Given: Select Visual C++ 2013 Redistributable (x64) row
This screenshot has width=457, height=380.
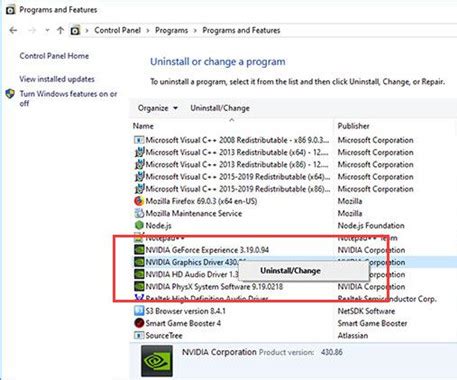Looking at the screenshot, I should pyautogui.click(x=237, y=152).
